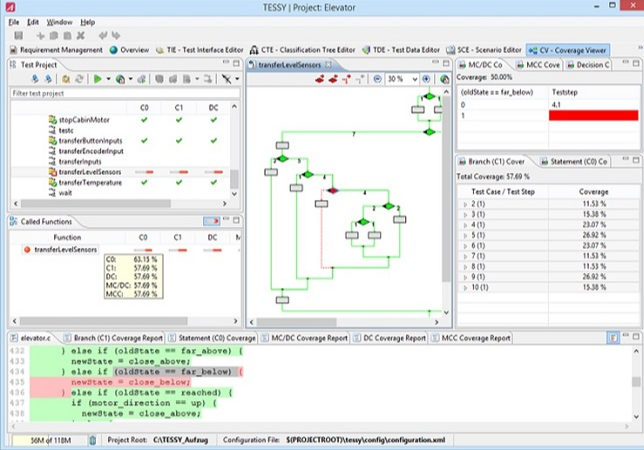Switch to the MCC Coverage tab at top right
This screenshot has height=450, width=644.
click(538, 65)
